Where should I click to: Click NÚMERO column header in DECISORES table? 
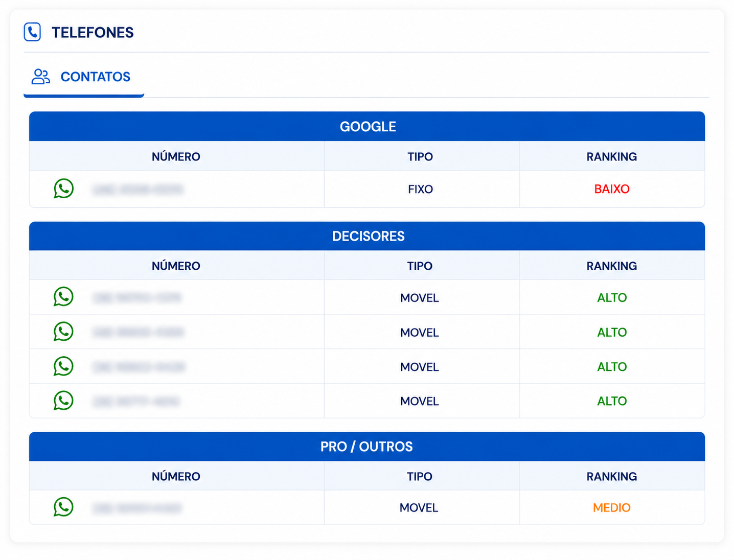coord(176,266)
